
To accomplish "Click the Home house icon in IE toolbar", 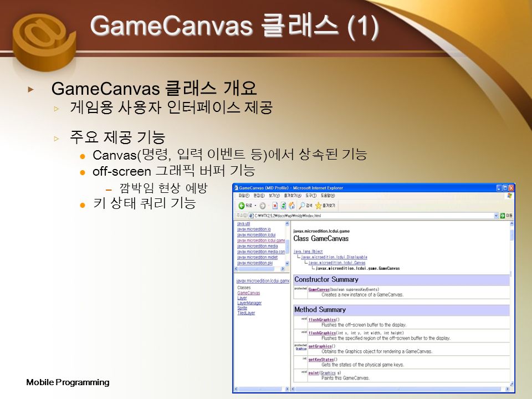I will [292, 206].
